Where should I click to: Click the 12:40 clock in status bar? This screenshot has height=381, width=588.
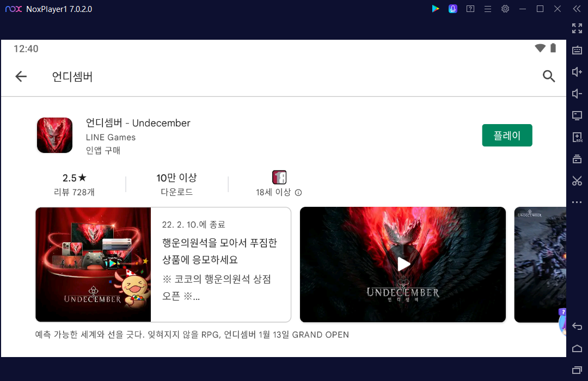click(26, 49)
